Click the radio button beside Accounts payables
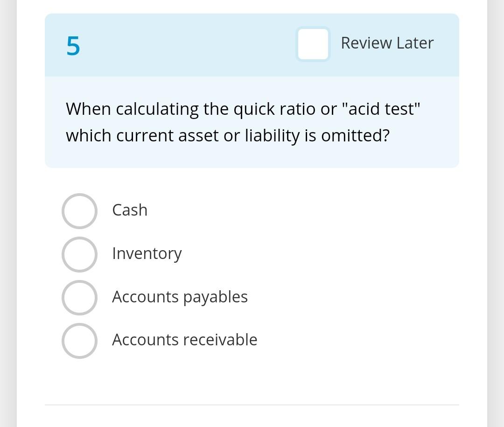The image size is (504, 427). 79,297
